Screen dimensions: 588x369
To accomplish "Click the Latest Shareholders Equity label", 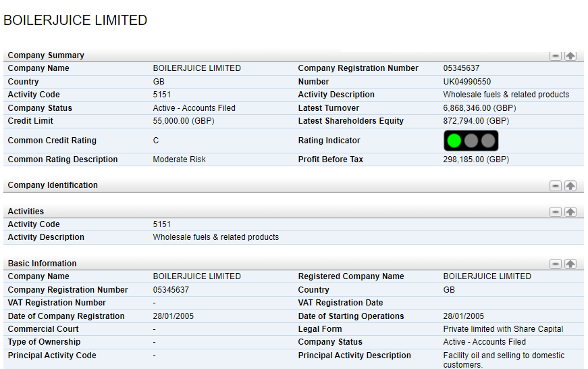I will [x=350, y=121].
